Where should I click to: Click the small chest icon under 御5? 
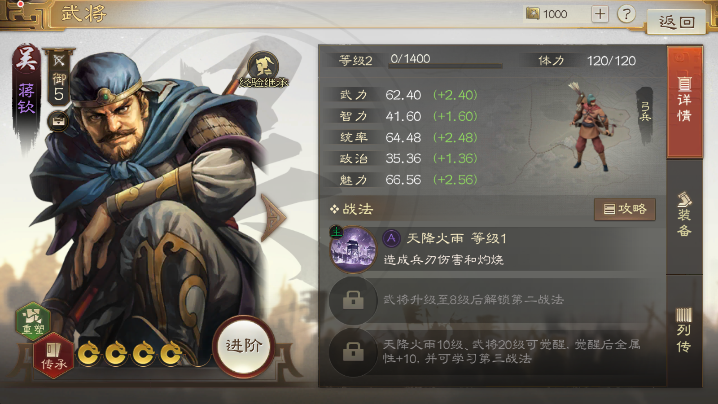[59, 121]
